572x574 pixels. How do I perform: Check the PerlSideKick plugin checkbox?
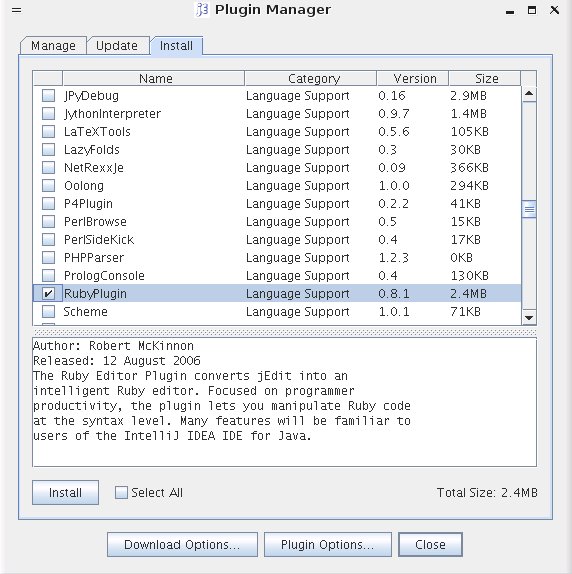point(48,239)
